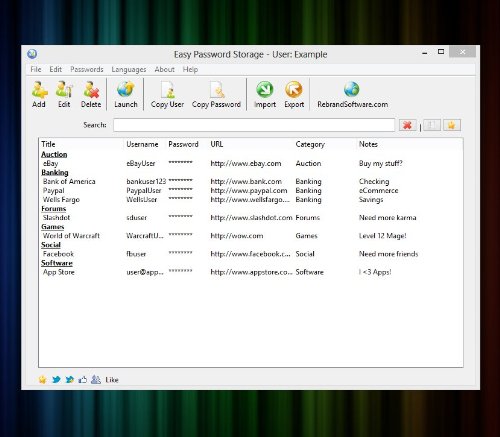Sort by the Notes column header
Screen dimensions: 500x437
(368, 144)
